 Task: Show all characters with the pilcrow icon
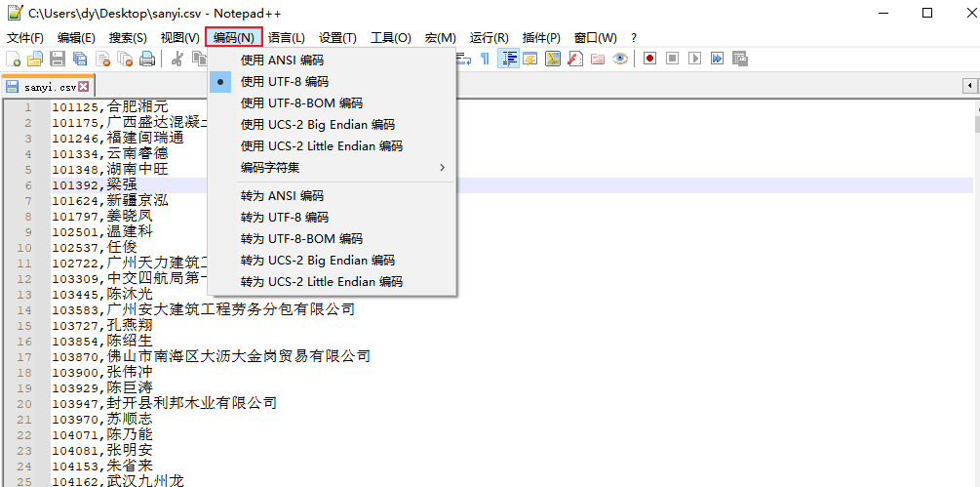pyautogui.click(x=485, y=59)
